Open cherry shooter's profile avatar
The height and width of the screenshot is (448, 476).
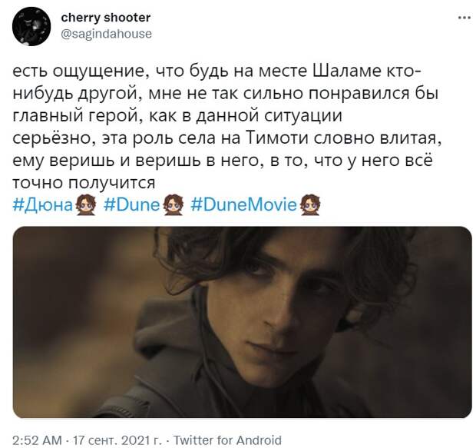click(31, 26)
